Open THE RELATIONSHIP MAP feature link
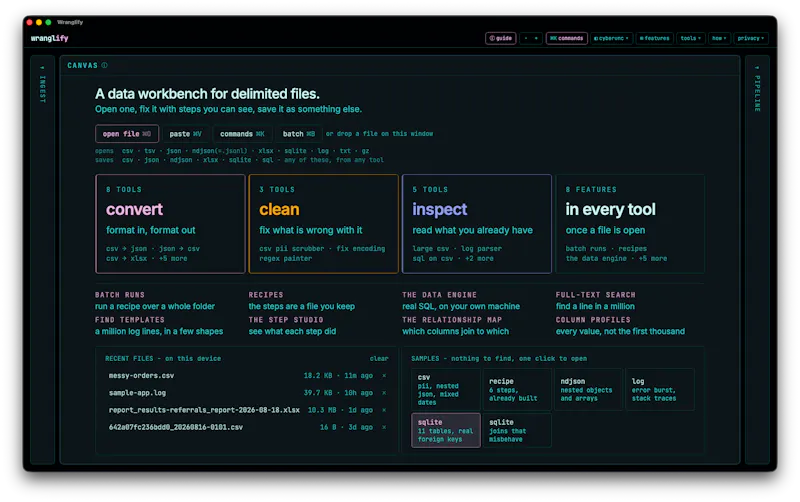The image size is (800, 502). click(455, 326)
